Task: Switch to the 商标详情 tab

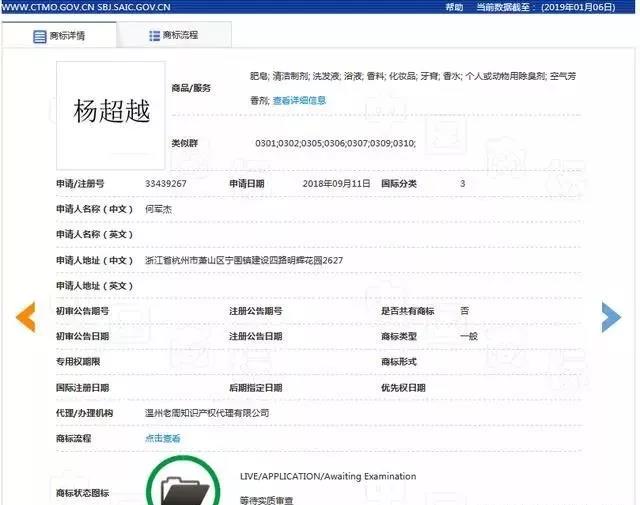Action: tap(60, 36)
